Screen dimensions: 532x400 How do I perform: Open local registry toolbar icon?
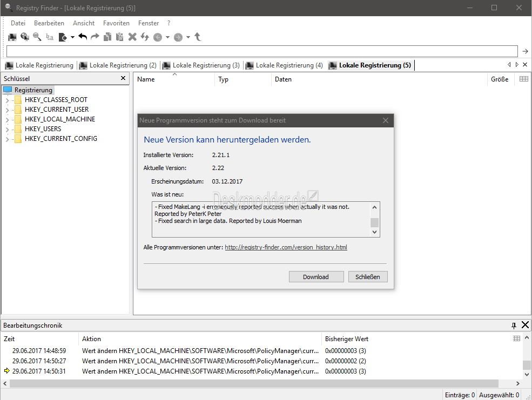coord(12,37)
